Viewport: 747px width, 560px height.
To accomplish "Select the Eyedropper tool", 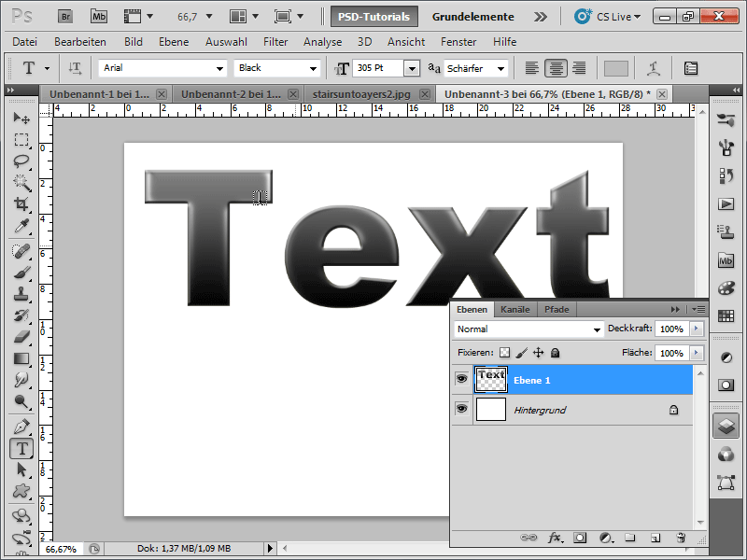I will [x=21, y=226].
